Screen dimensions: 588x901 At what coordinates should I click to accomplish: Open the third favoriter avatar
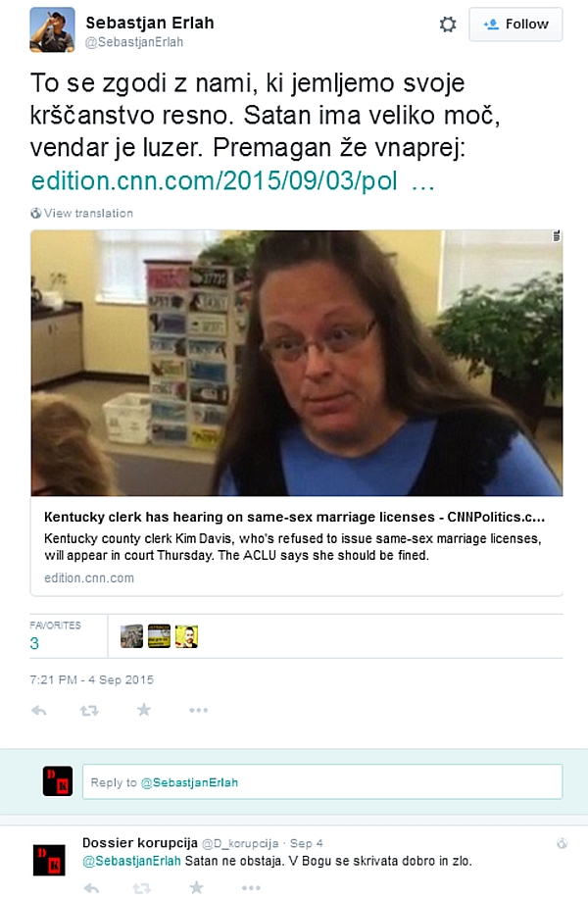click(x=186, y=636)
